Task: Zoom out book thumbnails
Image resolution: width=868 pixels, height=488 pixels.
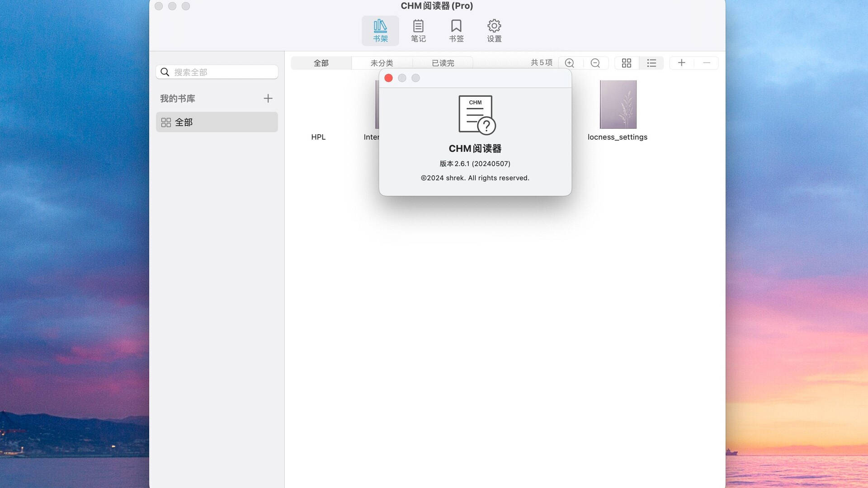Action: point(595,63)
